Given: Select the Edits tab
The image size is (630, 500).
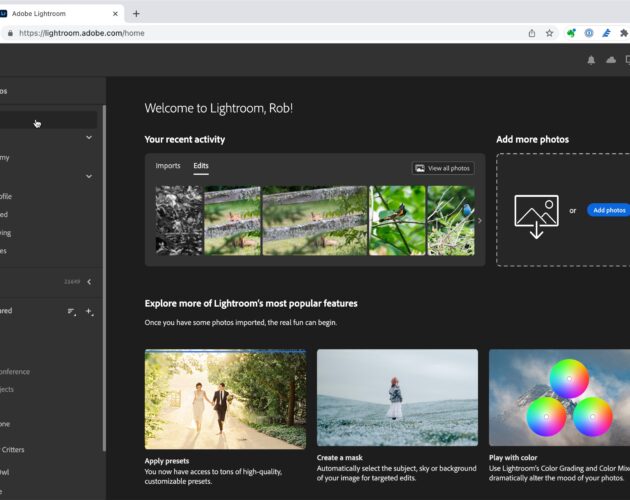Looking at the screenshot, I should click(x=201, y=166).
